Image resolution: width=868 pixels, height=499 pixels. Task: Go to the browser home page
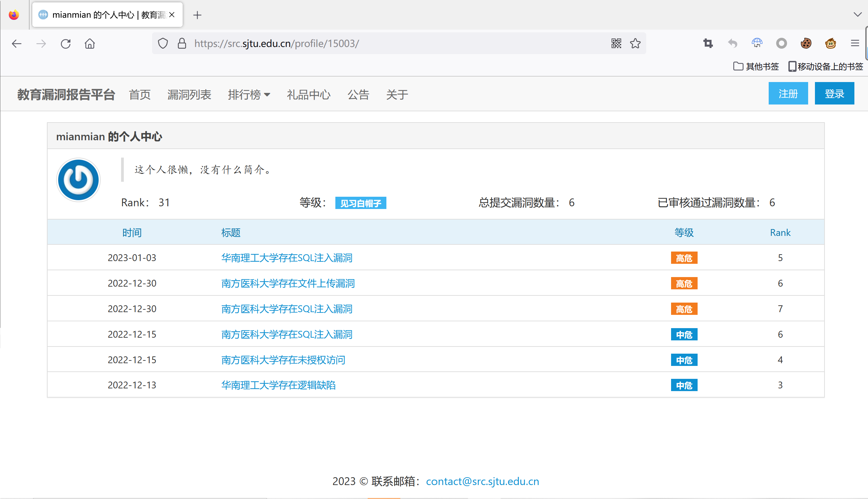[90, 44]
